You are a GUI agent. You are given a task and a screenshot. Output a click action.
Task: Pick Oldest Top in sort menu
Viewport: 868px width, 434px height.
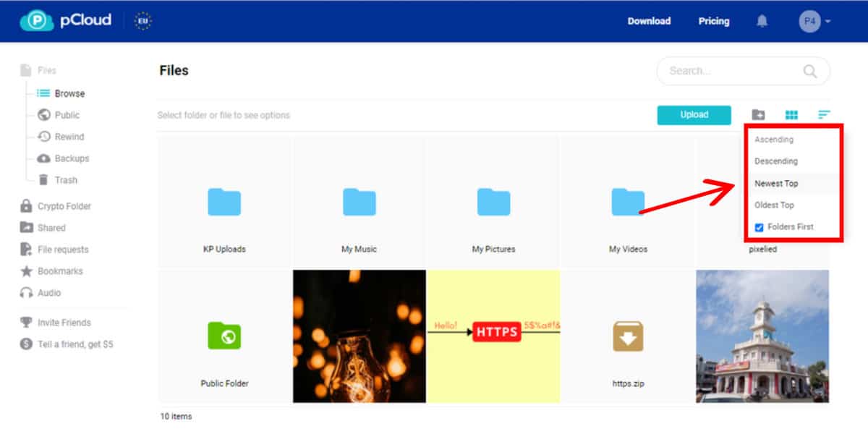point(774,205)
